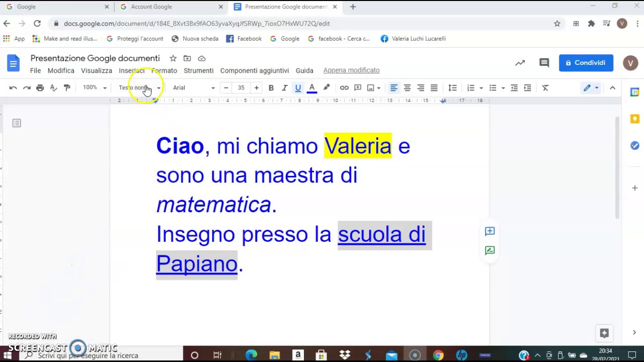Image resolution: width=644 pixels, height=362 pixels.
Task: Clear formatting with the Tx icon
Action: [545, 88]
